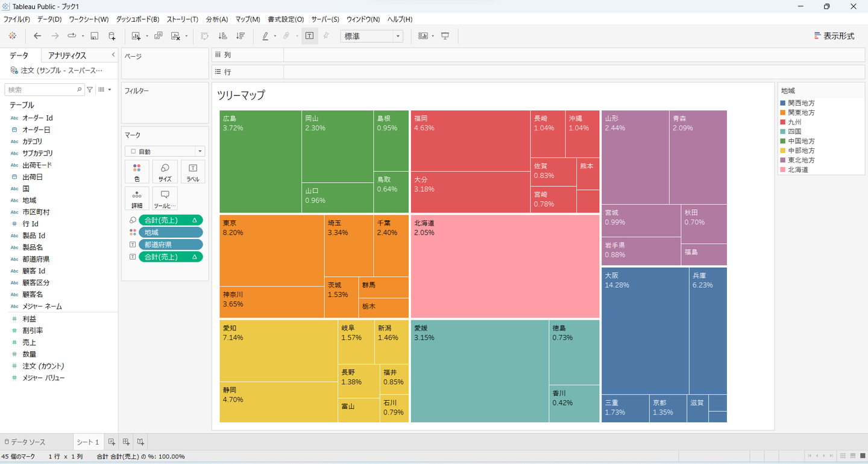Switch to the アナリティクス tab
This screenshot has width=868, height=464.
click(68, 56)
